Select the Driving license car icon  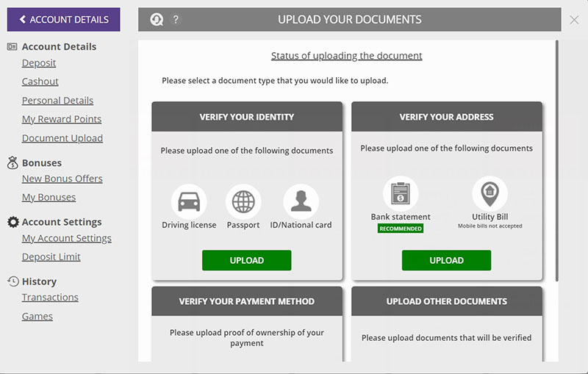[x=189, y=201]
